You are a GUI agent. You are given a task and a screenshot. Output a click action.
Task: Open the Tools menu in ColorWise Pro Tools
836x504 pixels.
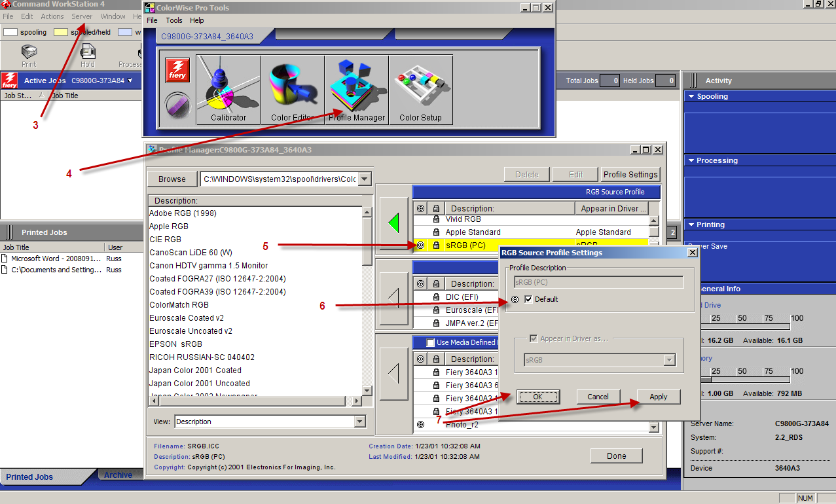pyautogui.click(x=174, y=20)
